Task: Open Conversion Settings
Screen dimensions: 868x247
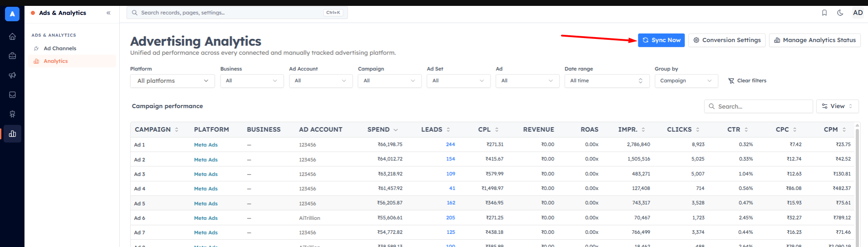Action: click(727, 40)
